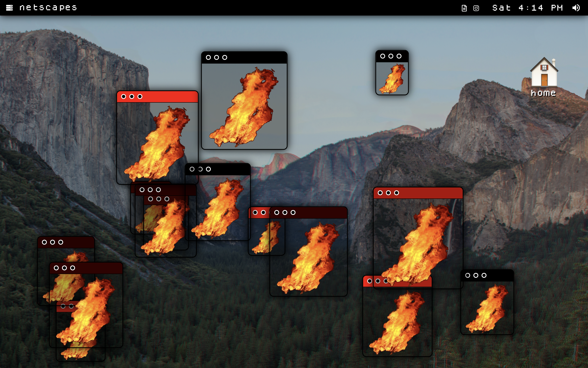
Task: Click first circle of dark red window by waterfall
Action: pyautogui.click(x=380, y=193)
